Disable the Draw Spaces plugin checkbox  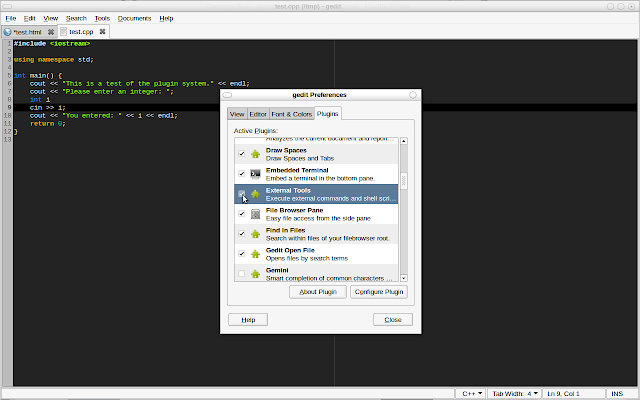(x=242, y=154)
